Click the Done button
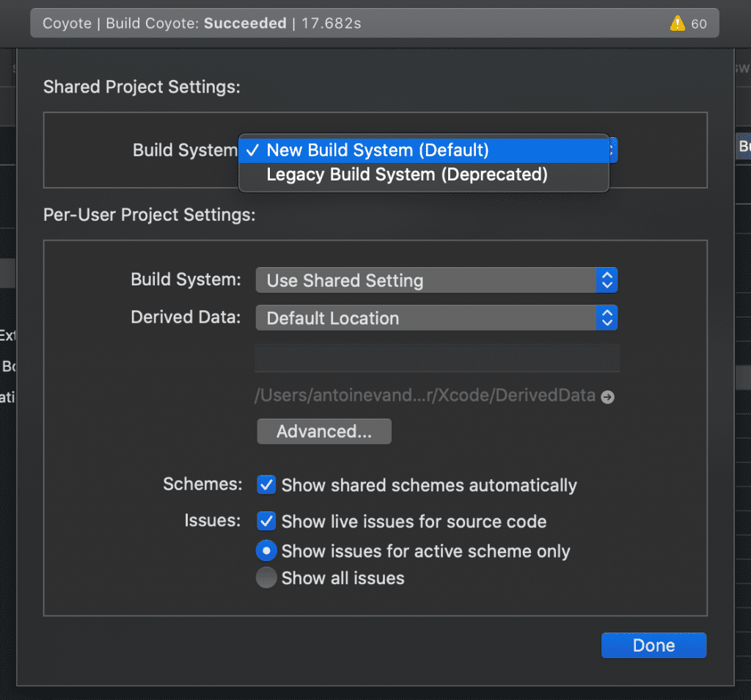 [x=653, y=645]
